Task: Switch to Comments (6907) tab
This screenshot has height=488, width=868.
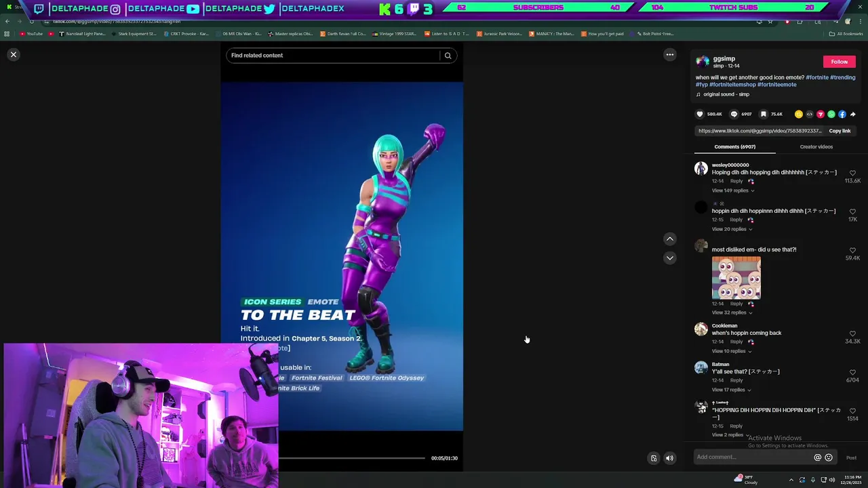Action: pyautogui.click(x=734, y=146)
